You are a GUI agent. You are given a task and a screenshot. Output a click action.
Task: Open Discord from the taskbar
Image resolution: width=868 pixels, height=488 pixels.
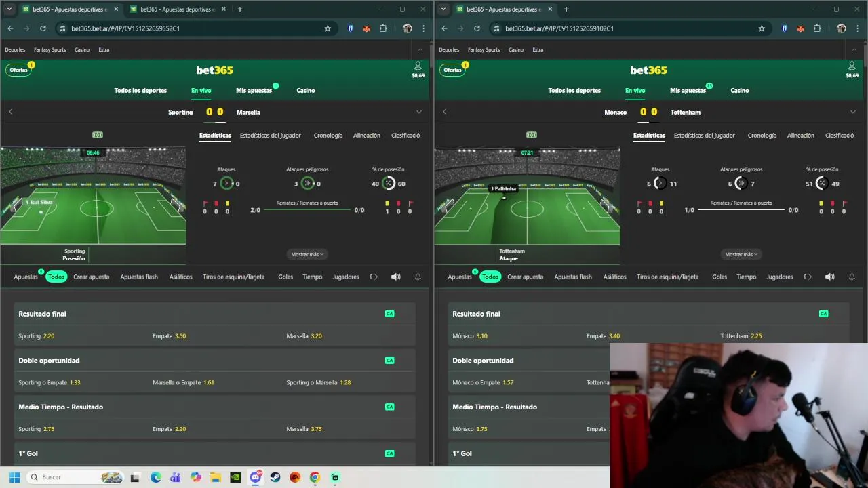[256, 477]
